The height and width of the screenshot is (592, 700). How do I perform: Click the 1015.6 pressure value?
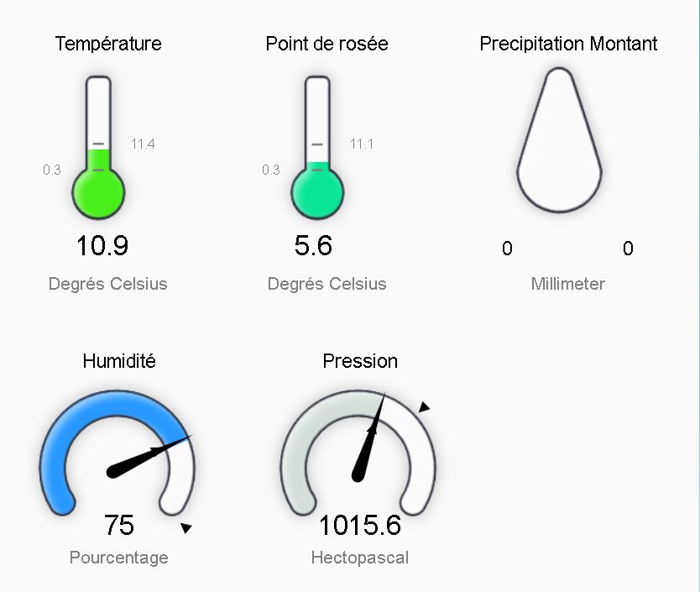[x=360, y=525]
